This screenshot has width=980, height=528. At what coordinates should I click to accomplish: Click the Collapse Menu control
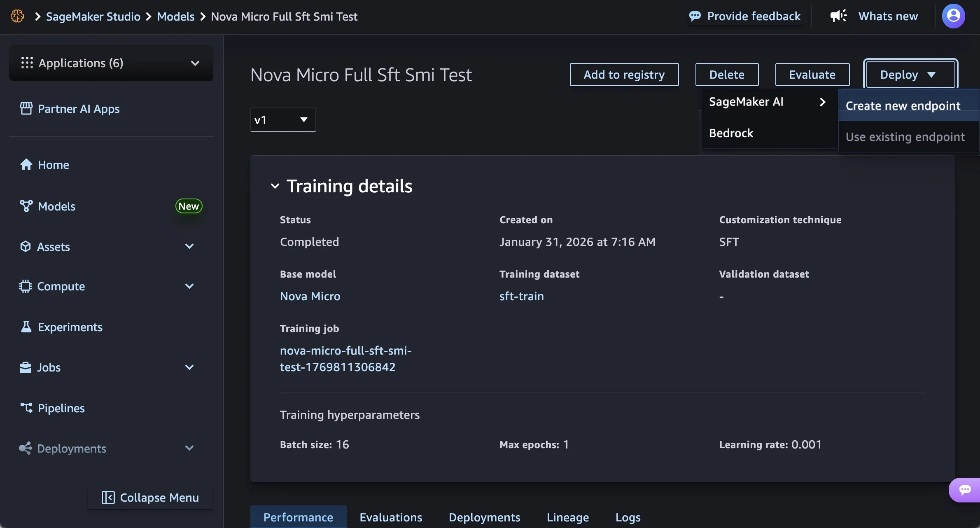point(151,497)
